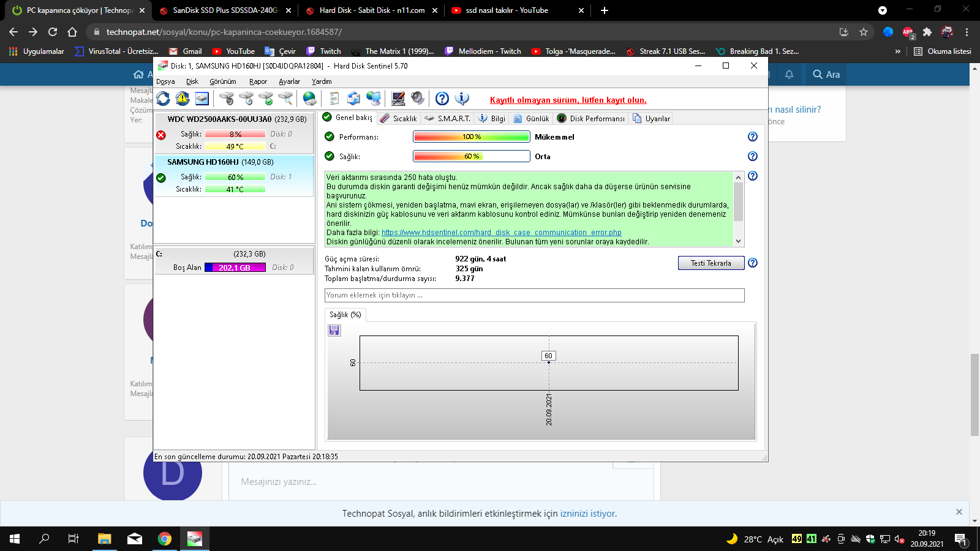Screen dimensions: 980x551
Task: Click the blue question mark help toolbar icon
Action: pyautogui.click(x=442, y=99)
